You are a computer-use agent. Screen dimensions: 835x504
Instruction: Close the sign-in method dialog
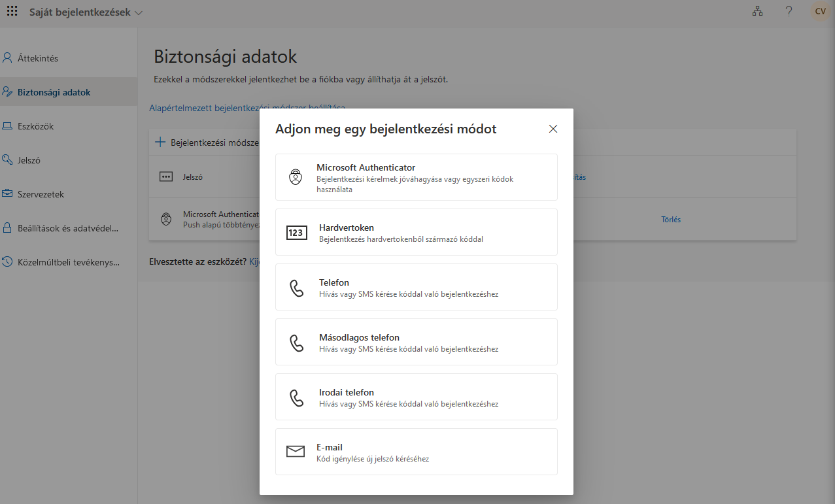click(x=553, y=129)
